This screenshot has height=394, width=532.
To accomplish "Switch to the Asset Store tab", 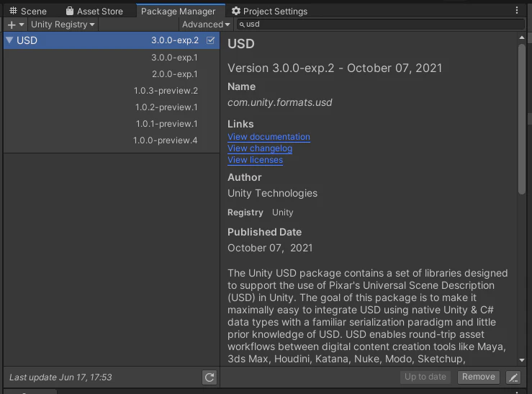I will pos(94,11).
